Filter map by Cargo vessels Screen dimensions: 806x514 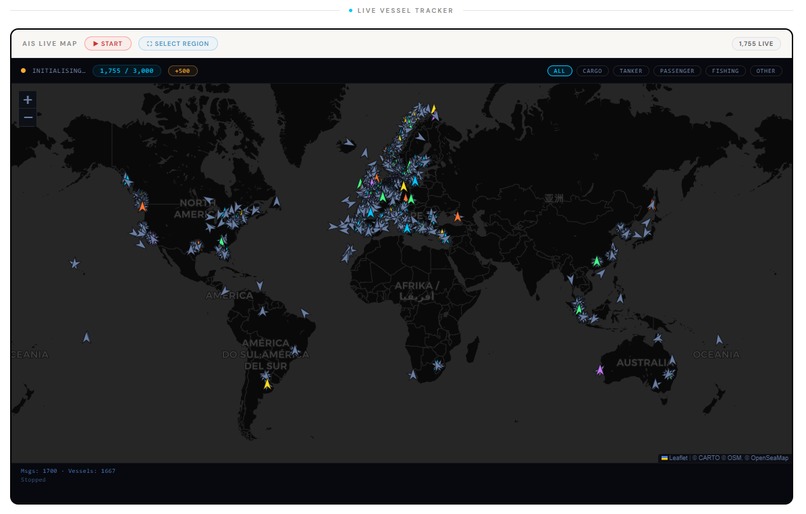592,71
